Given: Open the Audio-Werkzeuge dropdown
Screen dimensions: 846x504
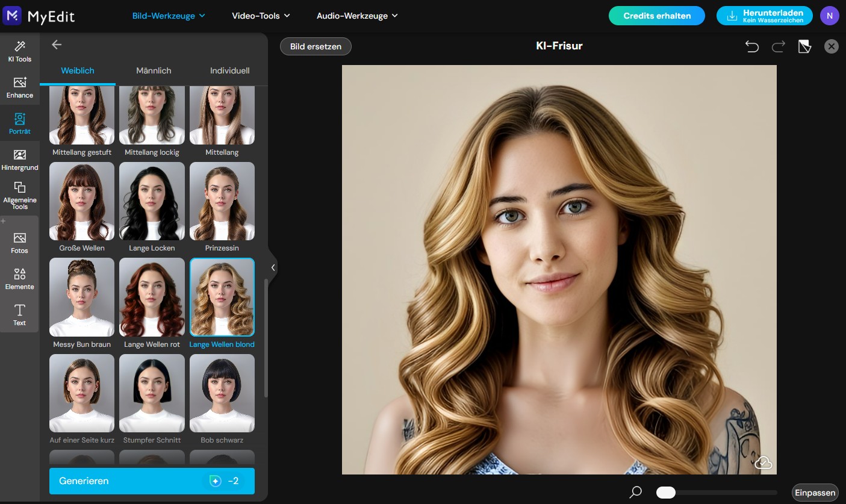Looking at the screenshot, I should (x=357, y=16).
